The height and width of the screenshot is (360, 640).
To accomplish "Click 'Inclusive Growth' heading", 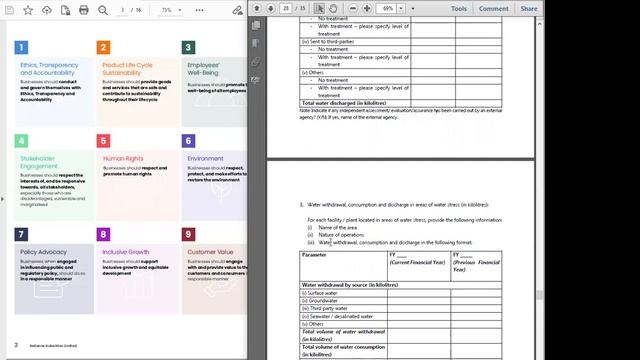I will 126,252.
